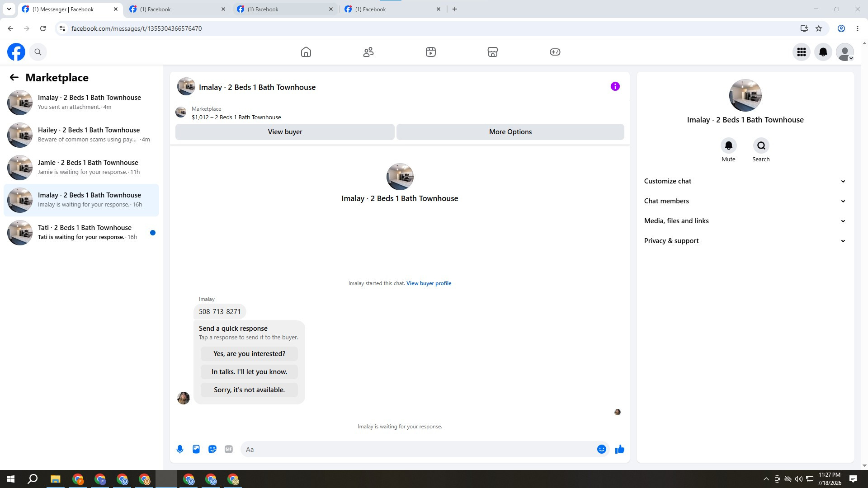Reload the page in browser
868x488 pixels.
[43, 28]
